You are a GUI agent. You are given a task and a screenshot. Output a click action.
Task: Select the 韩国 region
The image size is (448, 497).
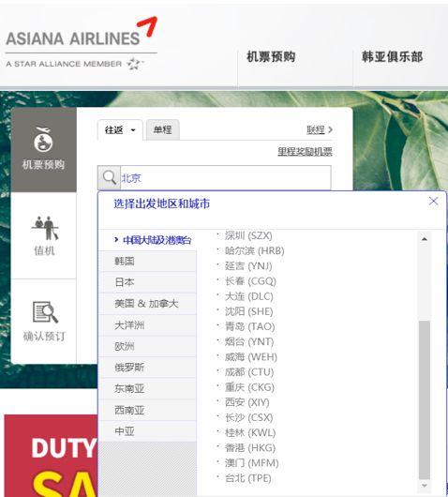(148, 262)
